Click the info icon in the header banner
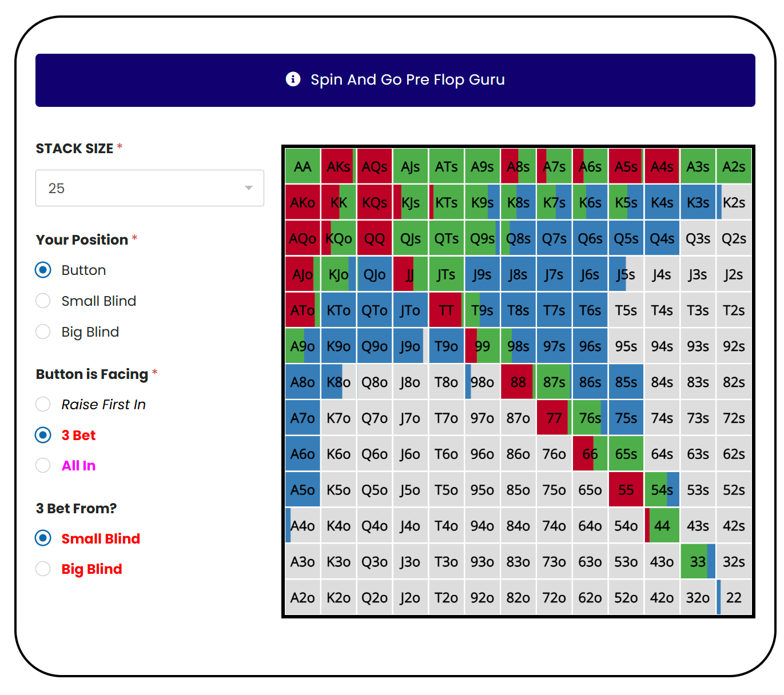The height and width of the screenshot is (695, 784). click(x=293, y=79)
